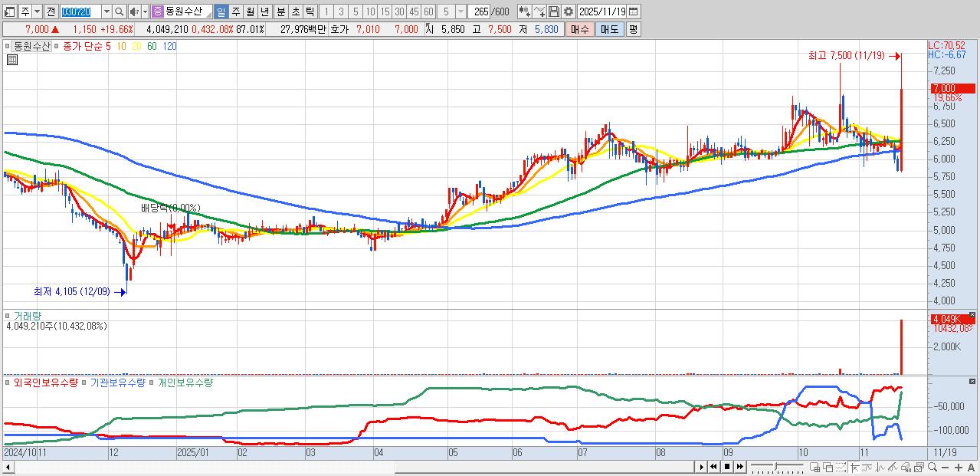Select the 일 daily period toggle
Screen dimensions: 980x476
tap(221, 11)
